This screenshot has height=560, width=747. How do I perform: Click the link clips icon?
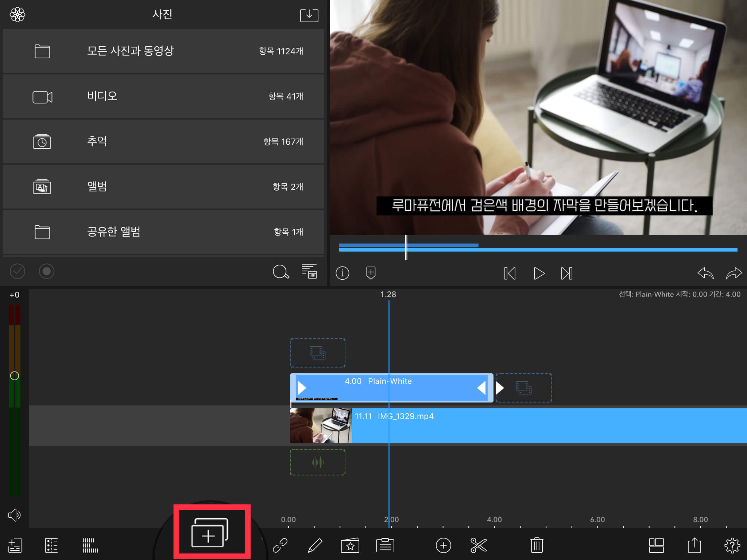pos(280,545)
